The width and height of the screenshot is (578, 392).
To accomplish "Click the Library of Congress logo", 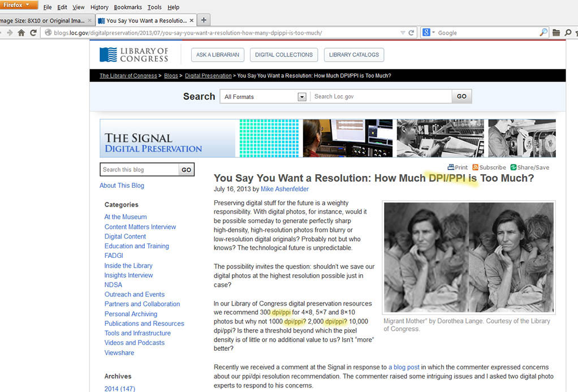I will click(134, 54).
